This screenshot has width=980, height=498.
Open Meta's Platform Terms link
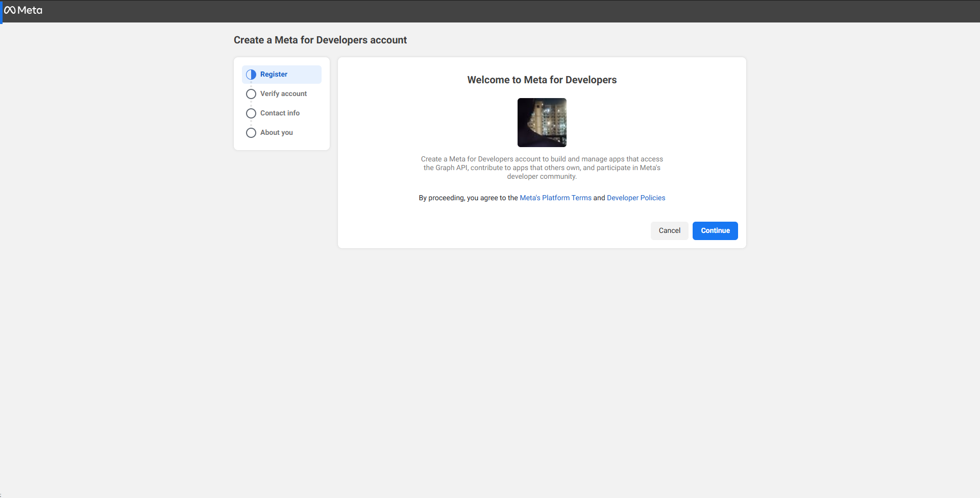coord(555,198)
